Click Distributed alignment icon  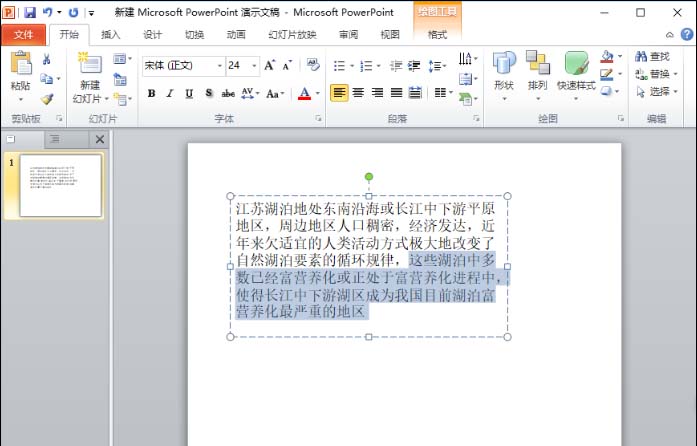(415, 93)
